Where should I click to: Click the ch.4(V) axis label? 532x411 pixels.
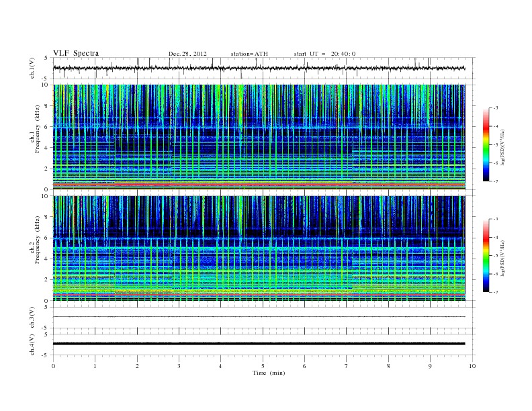click(x=32, y=345)
